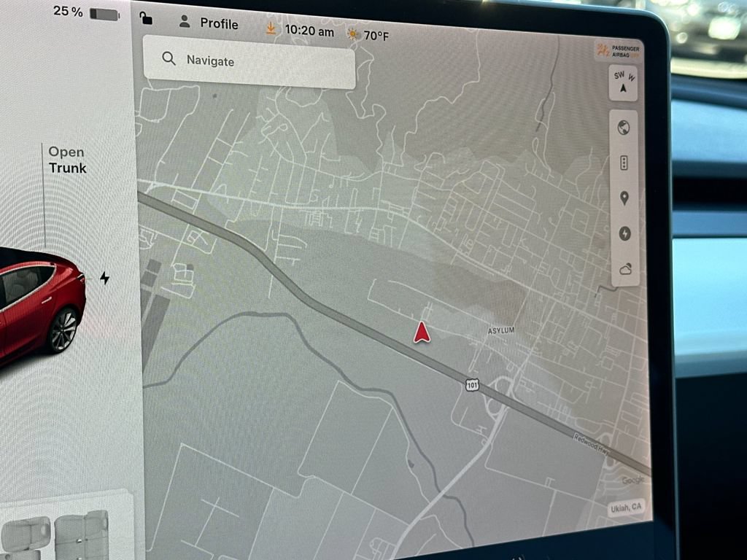Tap the charge port lightning bolt icon
This screenshot has width=747, height=560.
[104, 278]
